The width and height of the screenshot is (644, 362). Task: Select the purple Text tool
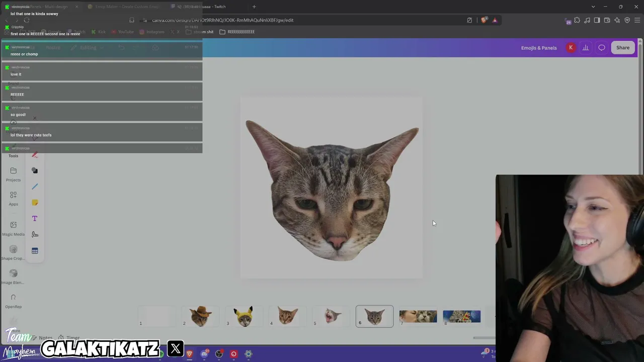[35, 219]
